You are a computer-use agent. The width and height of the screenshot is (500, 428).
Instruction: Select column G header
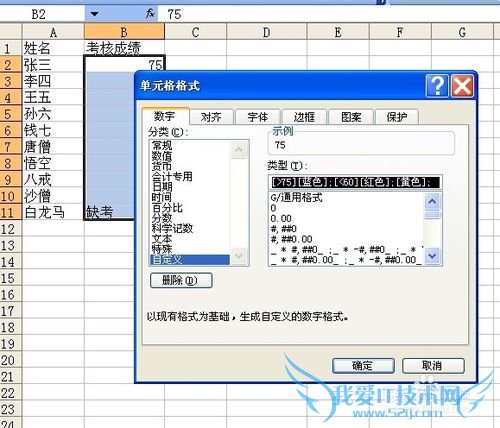coord(462,32)
